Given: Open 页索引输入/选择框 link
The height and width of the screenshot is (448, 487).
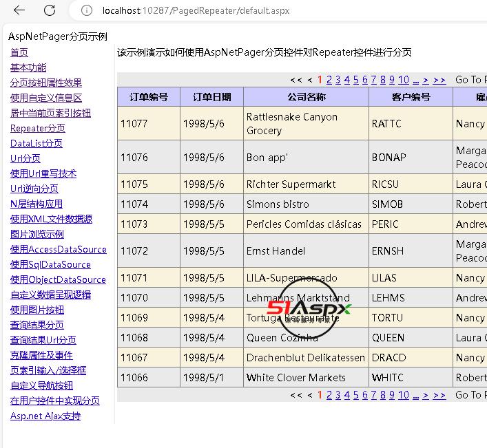Looking at the screenshot, I should click(x=48, y=370).
